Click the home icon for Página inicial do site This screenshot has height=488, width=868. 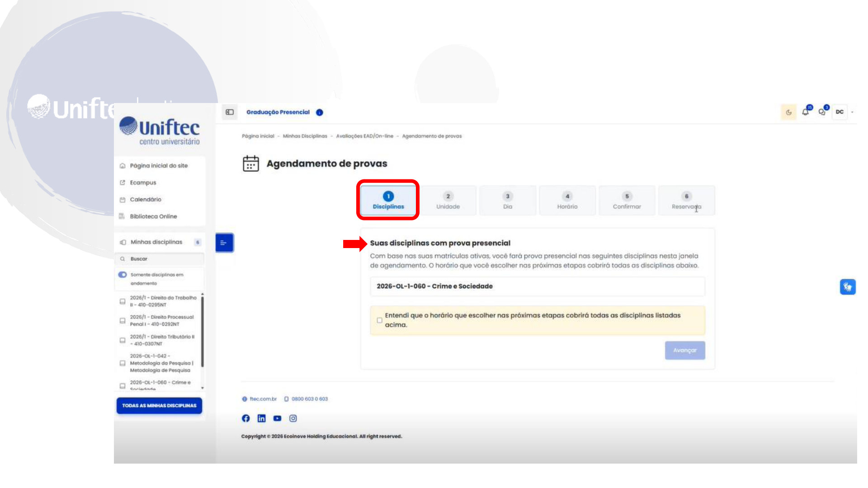click(x=123, y=166)
